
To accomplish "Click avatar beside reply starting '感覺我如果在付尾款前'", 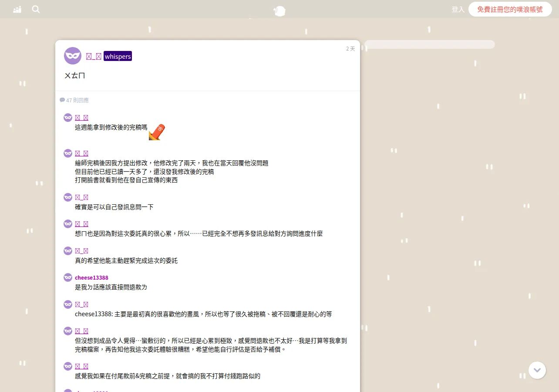I will click(x=68, y=366).
